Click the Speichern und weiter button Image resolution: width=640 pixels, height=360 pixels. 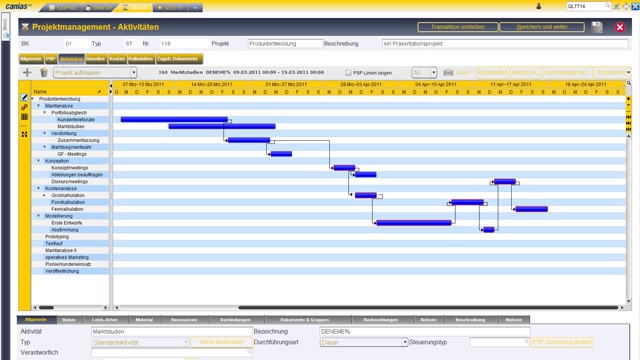click(542, 27)
